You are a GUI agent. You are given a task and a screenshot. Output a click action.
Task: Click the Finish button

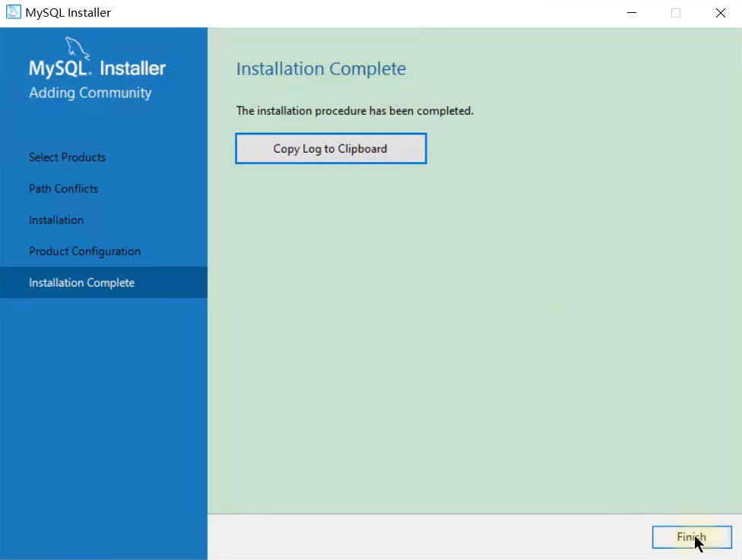692,536
